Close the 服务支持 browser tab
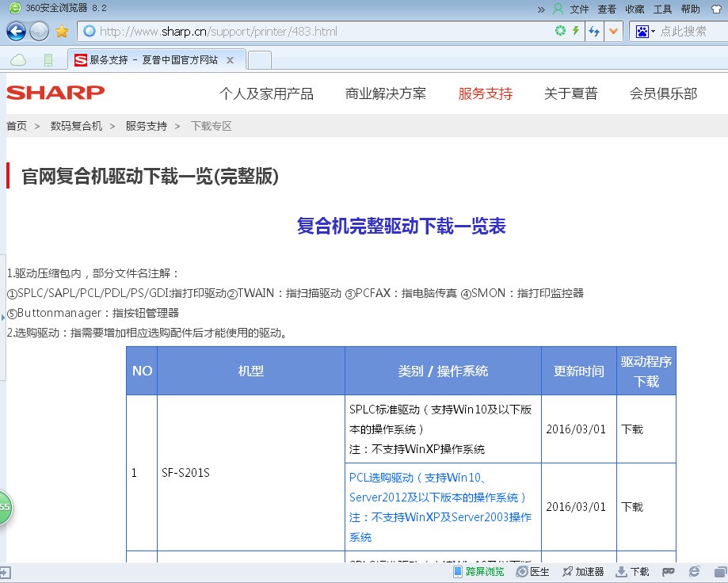Image resolution: width=728 pixels, height=583 pixels. 230,60
